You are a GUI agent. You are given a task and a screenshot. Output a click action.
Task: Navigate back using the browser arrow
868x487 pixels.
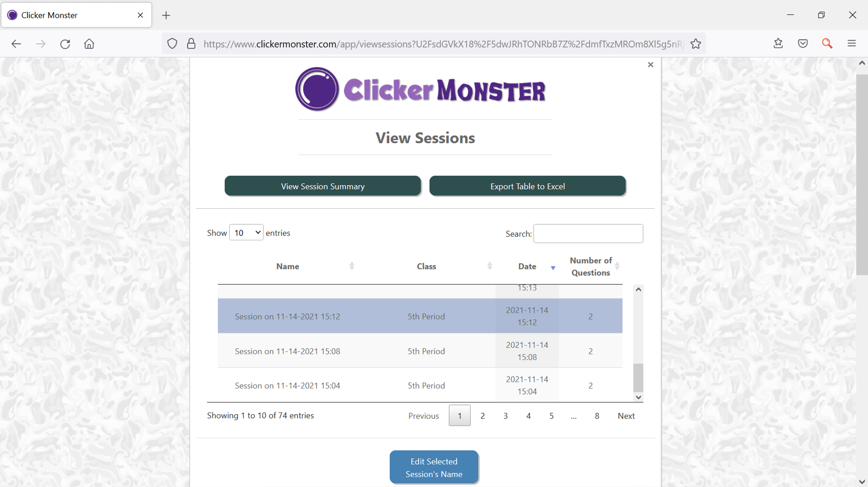(x=16, y=44)
